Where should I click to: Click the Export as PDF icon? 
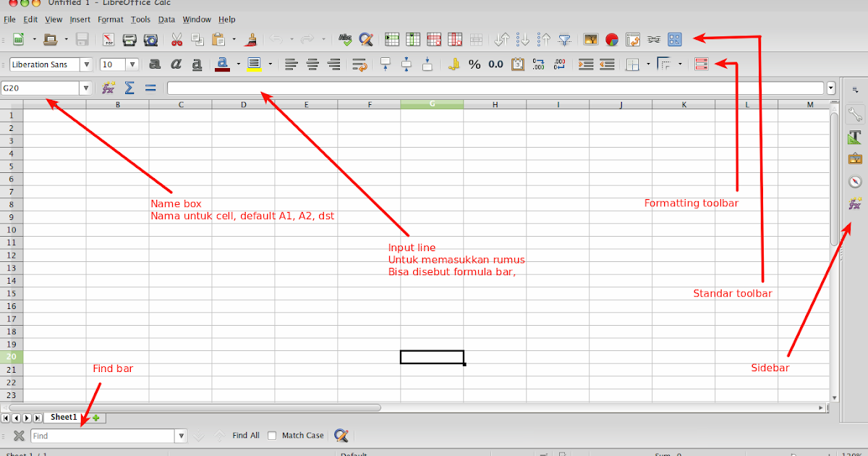pos(109,40)
